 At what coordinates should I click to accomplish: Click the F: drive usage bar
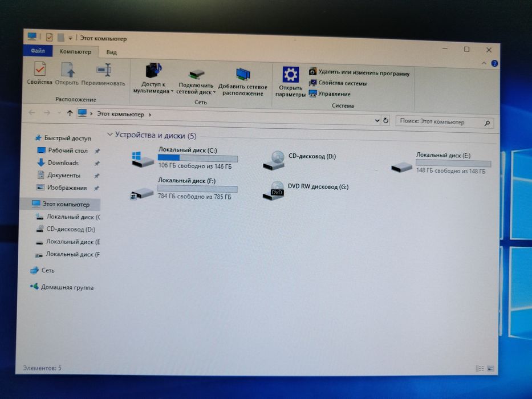tap(197, 188)
